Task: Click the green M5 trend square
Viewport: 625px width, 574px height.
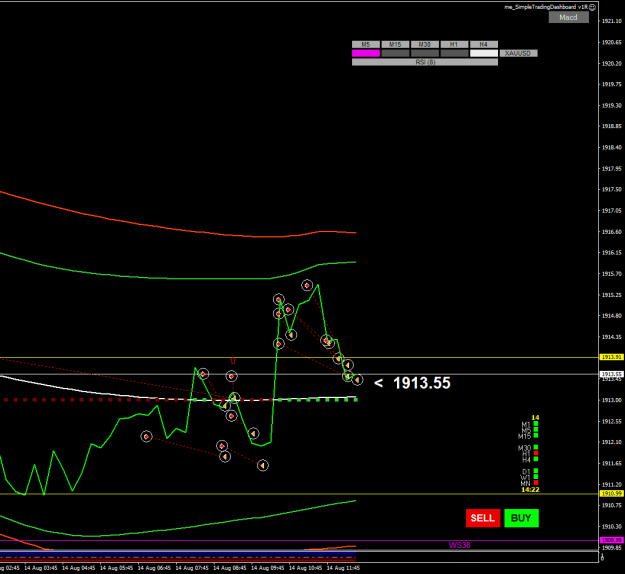Action: tap(536, 430)
